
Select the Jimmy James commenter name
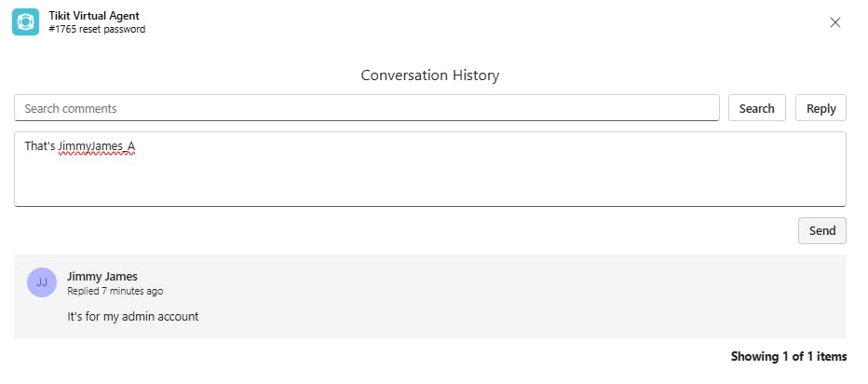coord(102,276)
